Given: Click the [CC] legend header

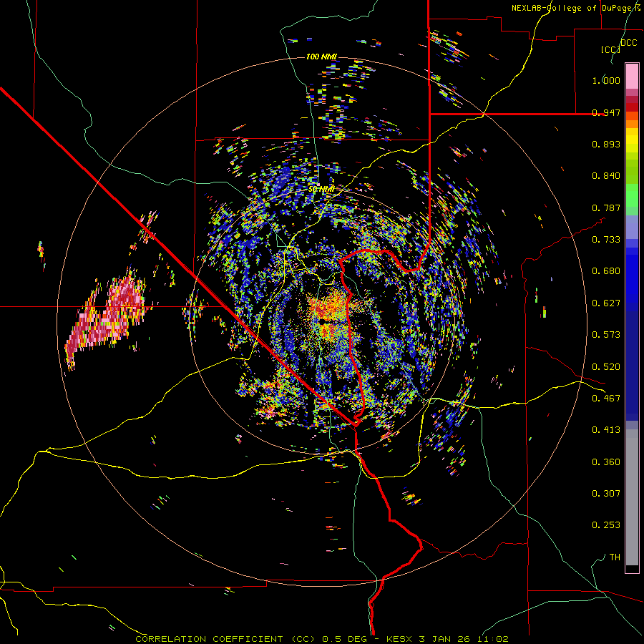Looking at the screenshot, I should point(610,49).
